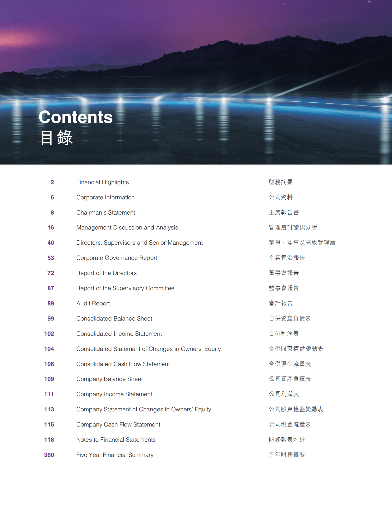Select Directors, Supervisors and Senior Management entry
Screen dimensions: 392x532
[x=139, y=243]
